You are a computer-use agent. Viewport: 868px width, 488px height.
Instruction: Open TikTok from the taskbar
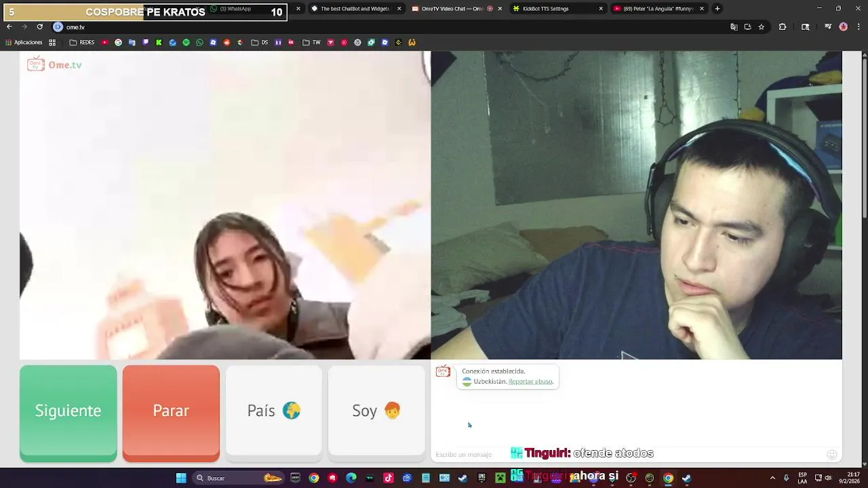point(389,478)
